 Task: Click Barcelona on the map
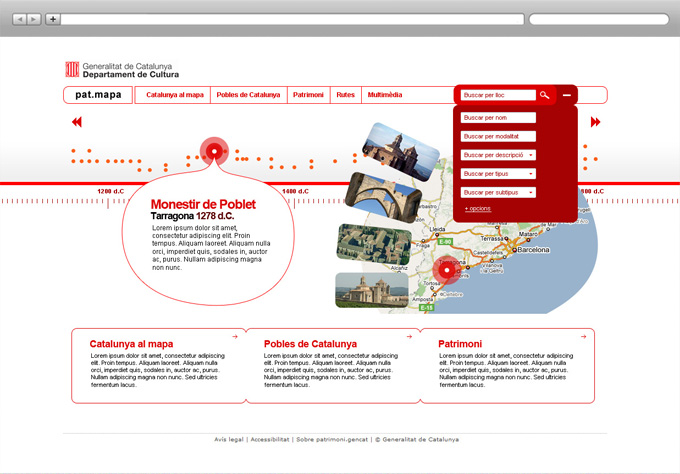533,250
